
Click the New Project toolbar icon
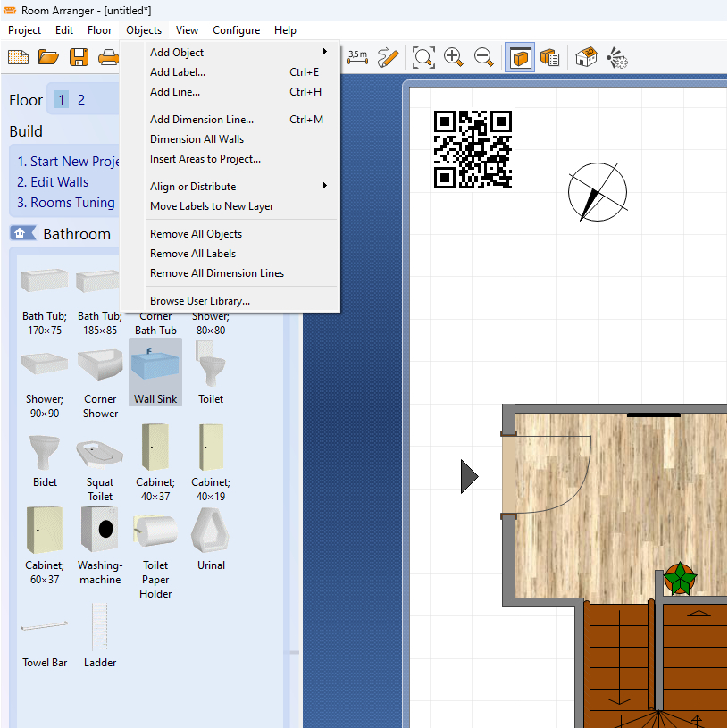pyautogui.click(x=18, y=58)
